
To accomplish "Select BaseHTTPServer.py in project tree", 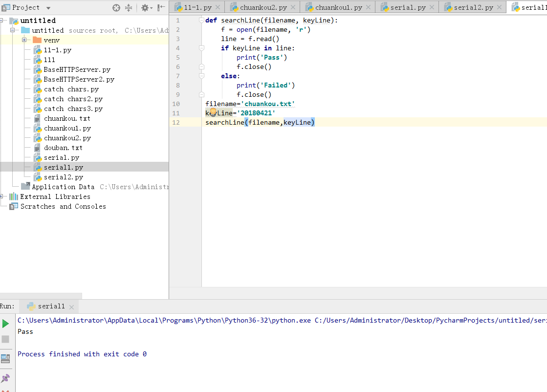I will [x=77, y=69].
